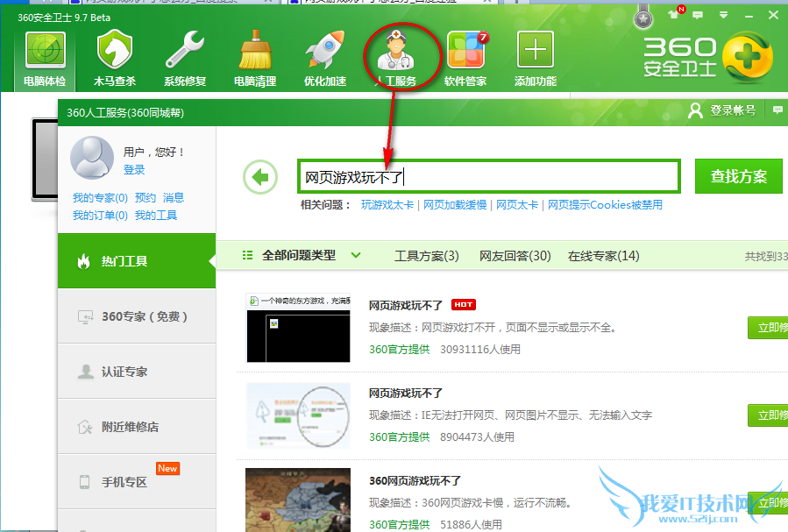This screenshot has height=532, width=788.
Task: Open the feedback speech bubble in title bar
Action: click(698, 16)
